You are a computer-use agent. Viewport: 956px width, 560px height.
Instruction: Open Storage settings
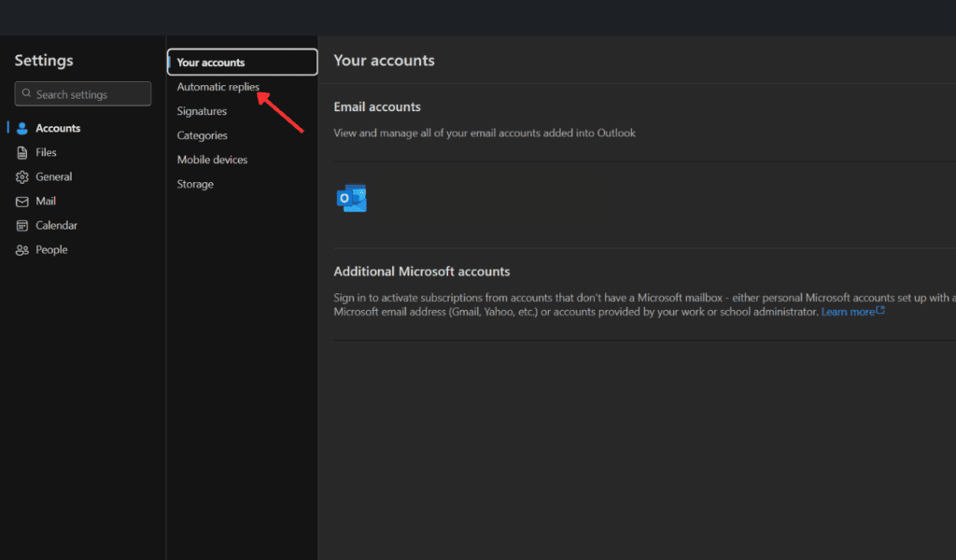pos(195,184)
